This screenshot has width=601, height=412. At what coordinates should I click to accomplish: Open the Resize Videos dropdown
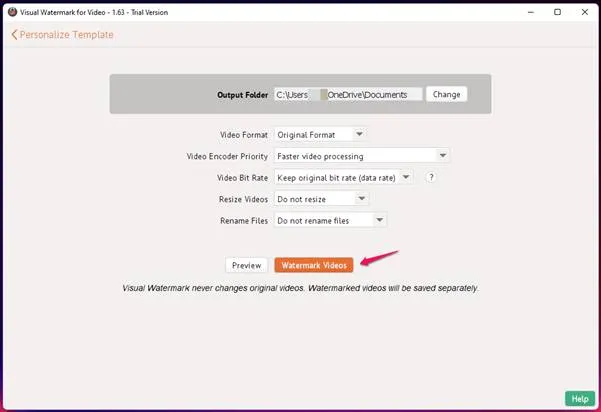(321, 199)
